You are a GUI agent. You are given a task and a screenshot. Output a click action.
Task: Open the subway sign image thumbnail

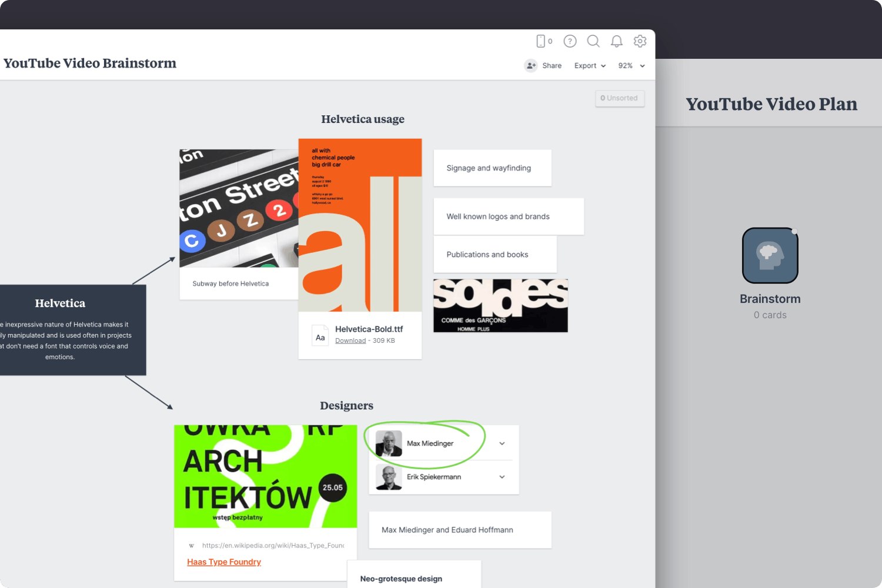[239, 208]
